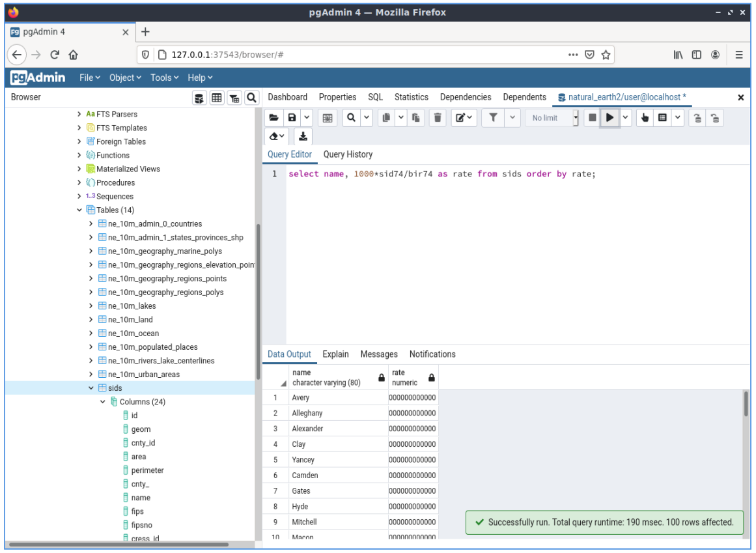Screen dimensions: 756x553
Task: Click the View Data grid icon in Browser panel
Action: tap(217, 98)
